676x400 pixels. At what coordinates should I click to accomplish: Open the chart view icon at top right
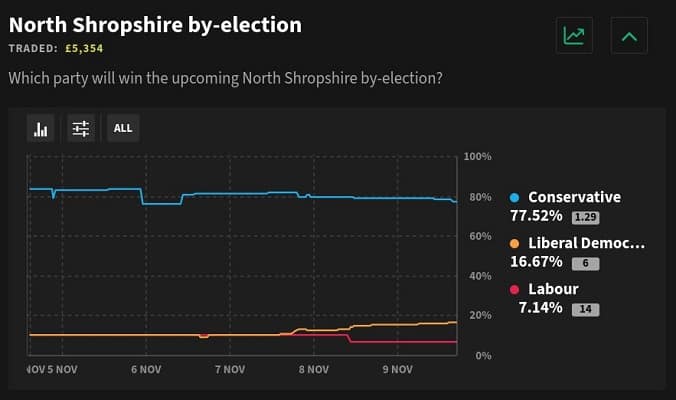pyautogui.click(x=574, y=35)
